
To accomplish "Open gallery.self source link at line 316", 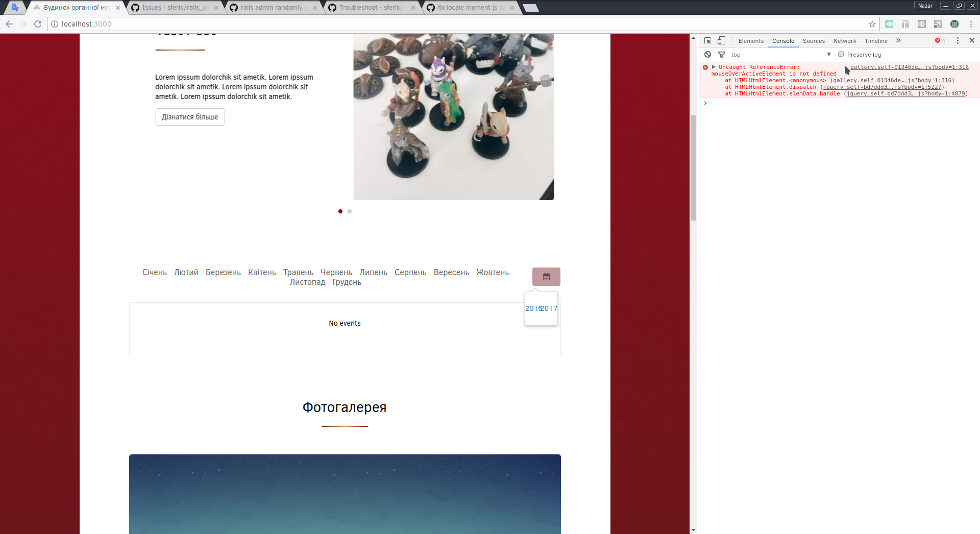I will pos(909,67).
